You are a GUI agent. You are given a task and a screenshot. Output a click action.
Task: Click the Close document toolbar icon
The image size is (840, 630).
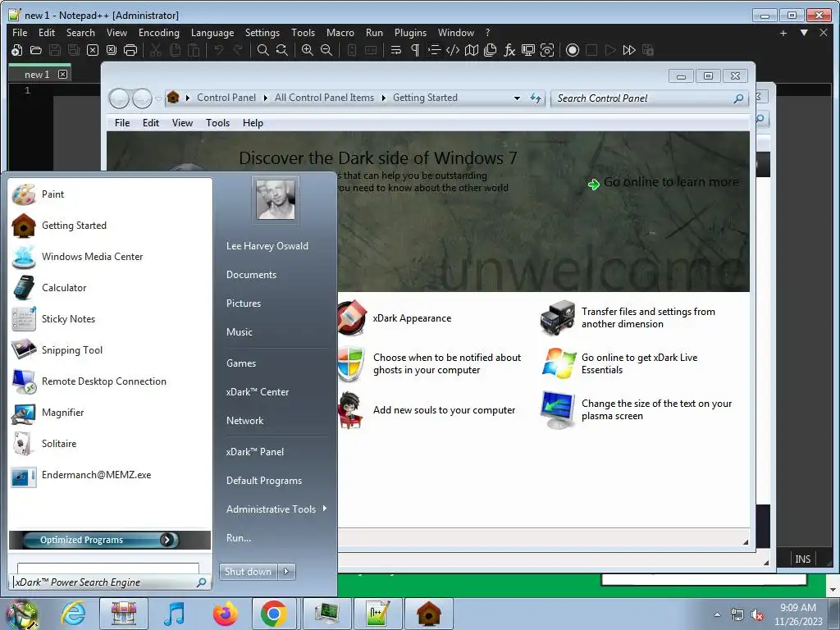[93, 50]
